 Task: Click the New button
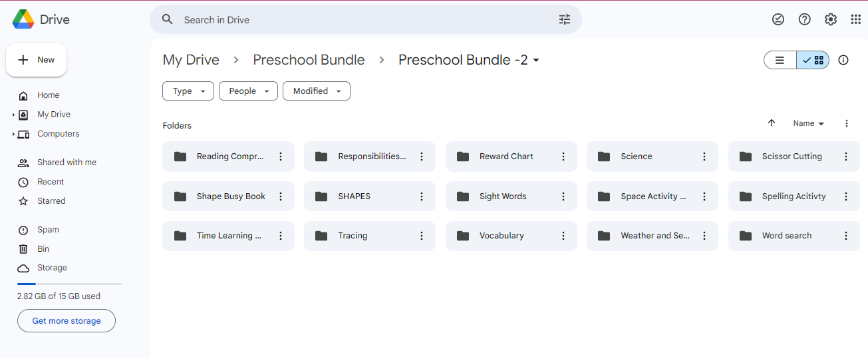37,60
